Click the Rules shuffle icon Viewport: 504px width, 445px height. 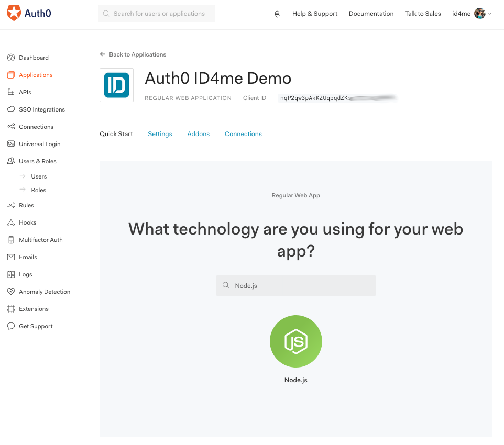11,205
